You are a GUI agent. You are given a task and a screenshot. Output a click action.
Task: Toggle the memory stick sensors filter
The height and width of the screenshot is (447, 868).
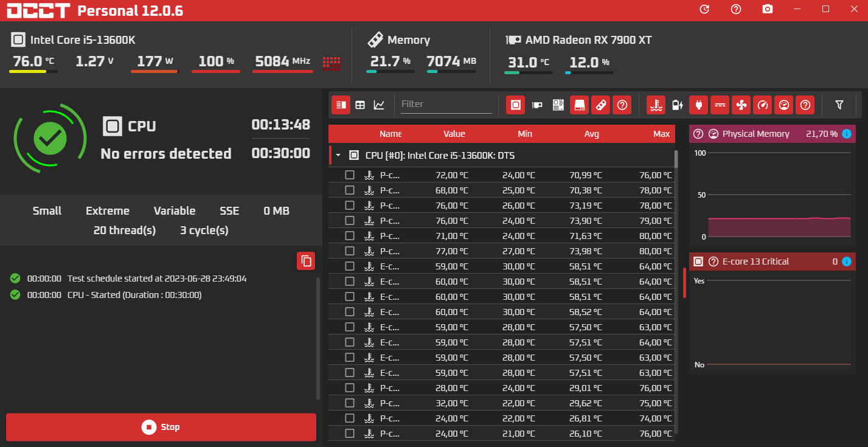600,105
